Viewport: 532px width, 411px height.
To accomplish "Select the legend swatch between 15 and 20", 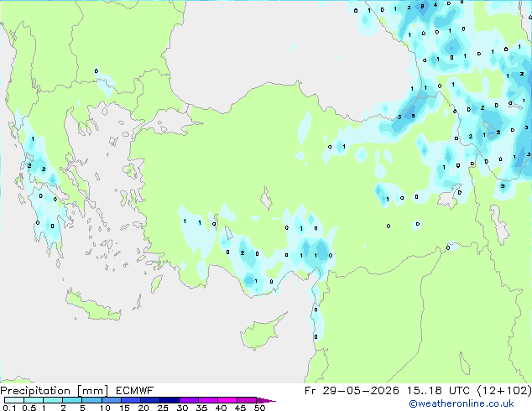I will (130, 400).
